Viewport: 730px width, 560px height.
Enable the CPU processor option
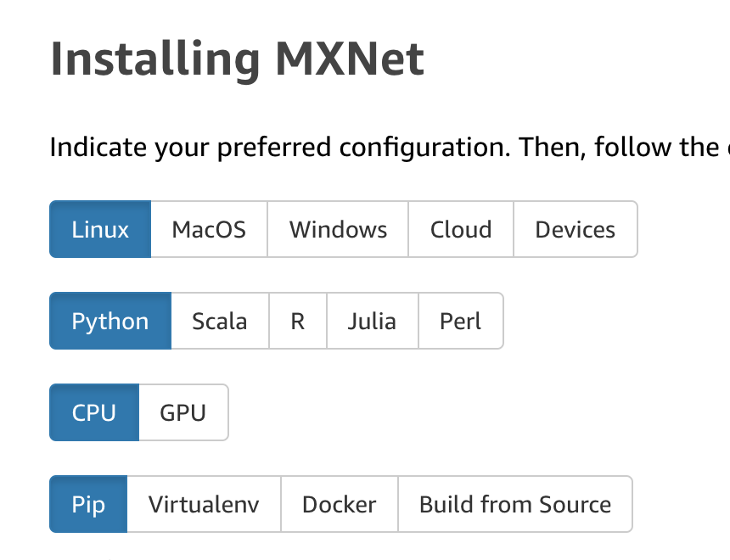click(94, 412)
